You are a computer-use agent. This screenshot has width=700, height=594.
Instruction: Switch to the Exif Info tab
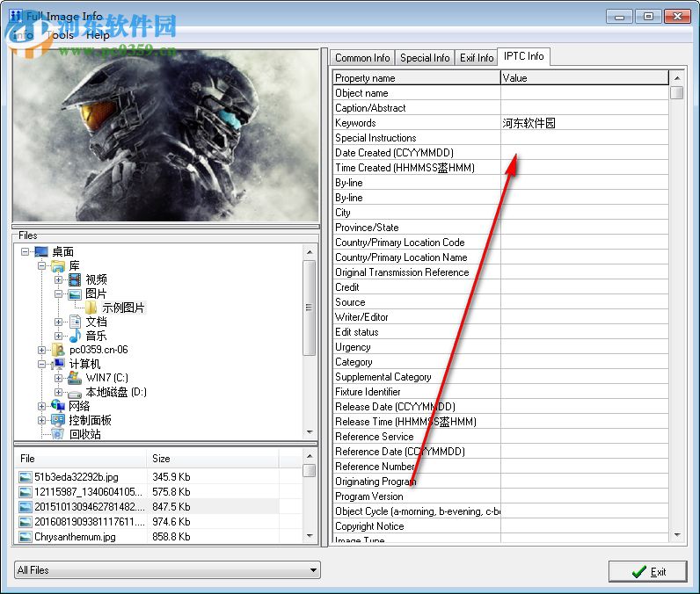[x=477, y=58]
